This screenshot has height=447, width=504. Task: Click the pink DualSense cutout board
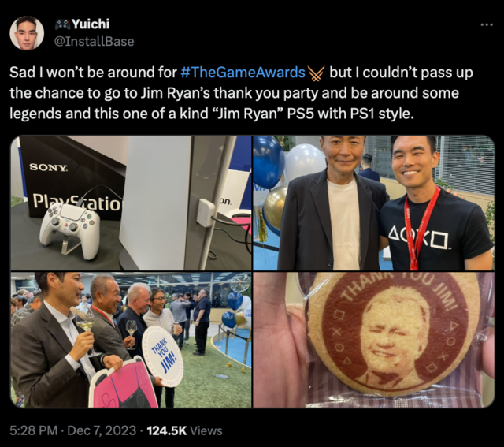124,385
